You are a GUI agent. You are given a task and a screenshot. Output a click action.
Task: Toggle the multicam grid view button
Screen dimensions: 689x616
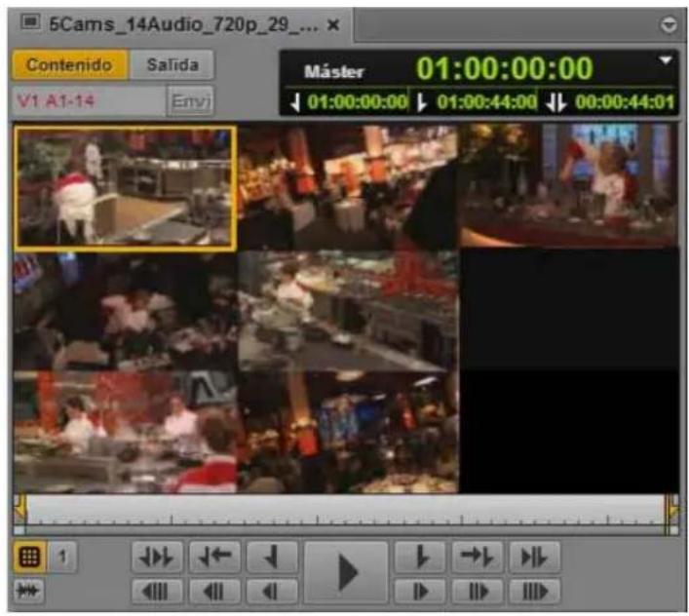(29, 558)
